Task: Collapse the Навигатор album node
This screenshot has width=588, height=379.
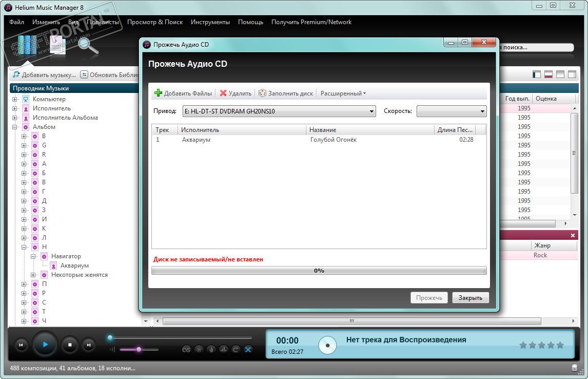Action: (x=33, y=256)
